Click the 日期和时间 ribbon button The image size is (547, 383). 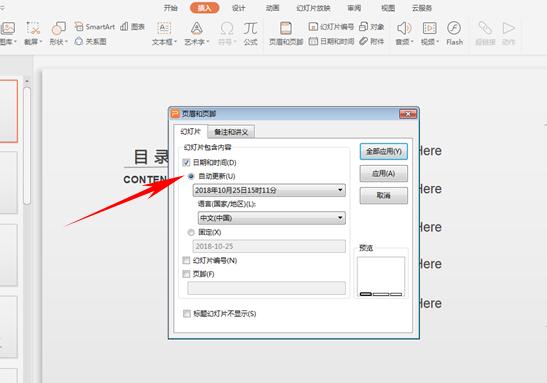click(331, 41)
